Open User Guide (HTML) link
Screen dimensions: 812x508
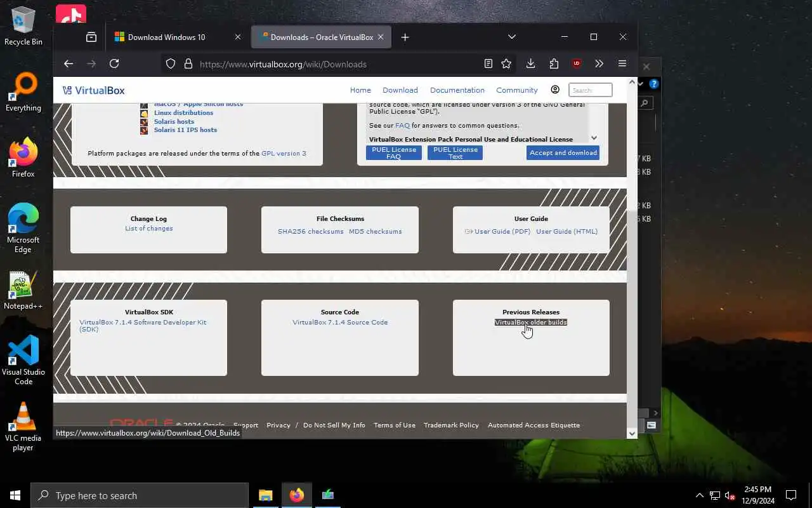(567, 231)
